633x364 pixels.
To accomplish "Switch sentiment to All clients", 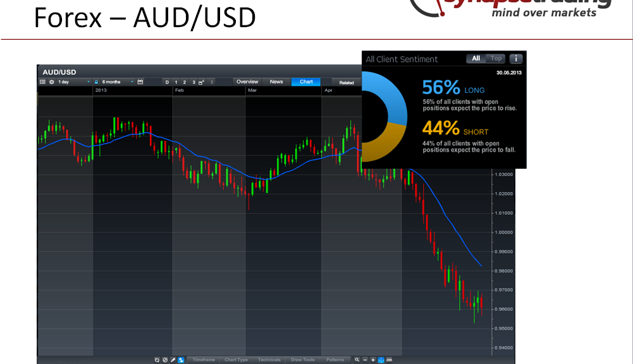I will (x=476, y=59).
